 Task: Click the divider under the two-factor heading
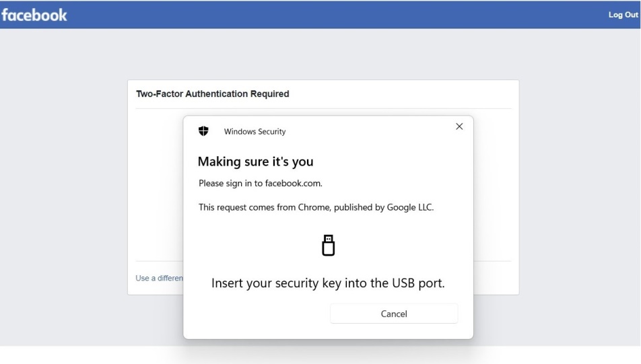pos(323,109)
